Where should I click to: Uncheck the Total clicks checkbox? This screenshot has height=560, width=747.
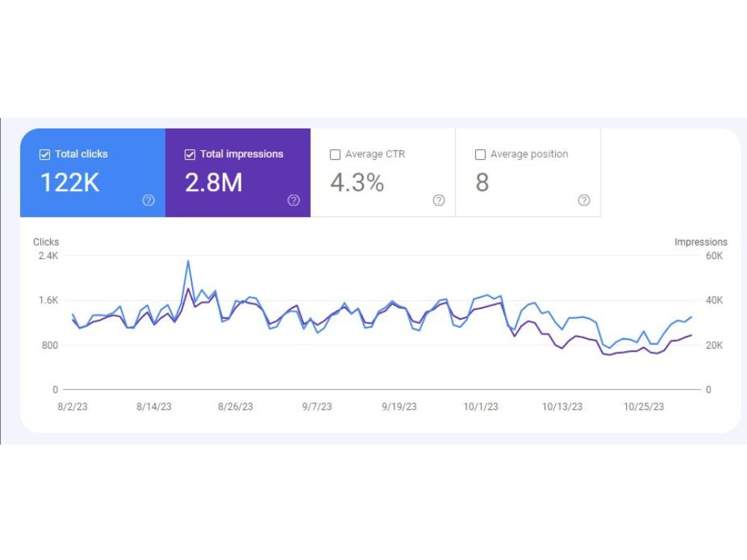click(x=45, y=155)
